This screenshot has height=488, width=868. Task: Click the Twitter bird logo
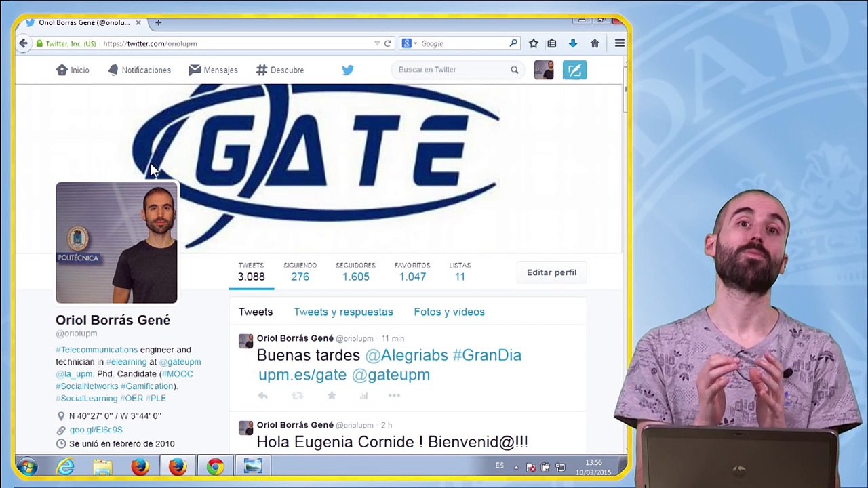pyautogui.click(x=348, y=70)
